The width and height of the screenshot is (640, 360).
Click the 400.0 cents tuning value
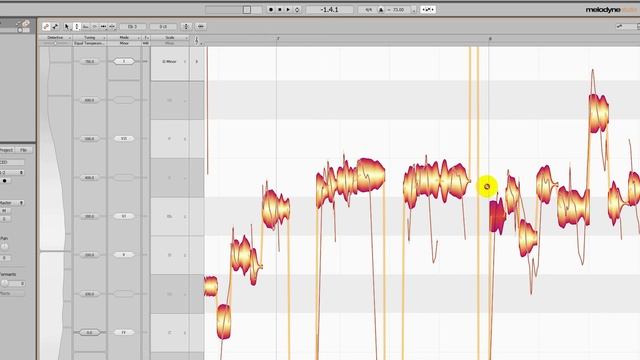pos(89,178)
